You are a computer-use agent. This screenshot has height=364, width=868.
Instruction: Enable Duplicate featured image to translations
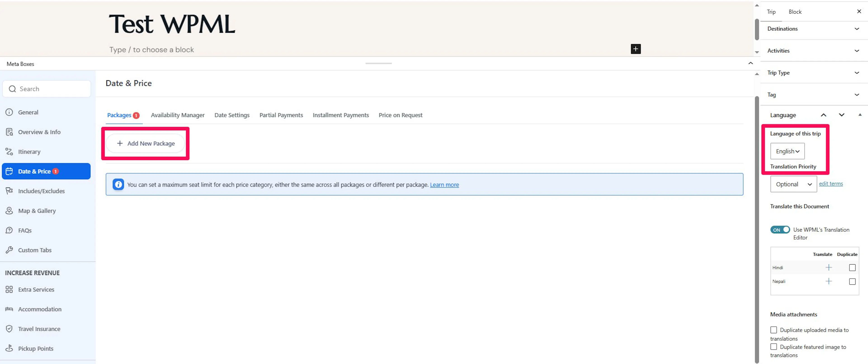(x=774, y=346)
